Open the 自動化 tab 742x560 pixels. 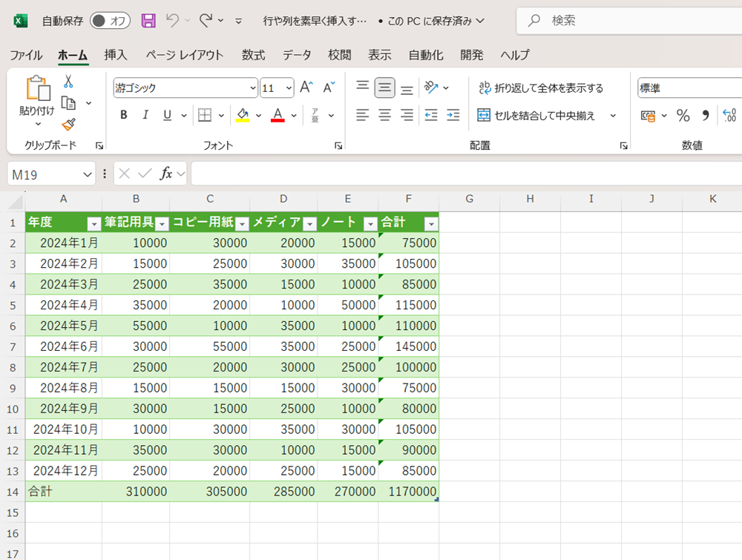(426, 55)
